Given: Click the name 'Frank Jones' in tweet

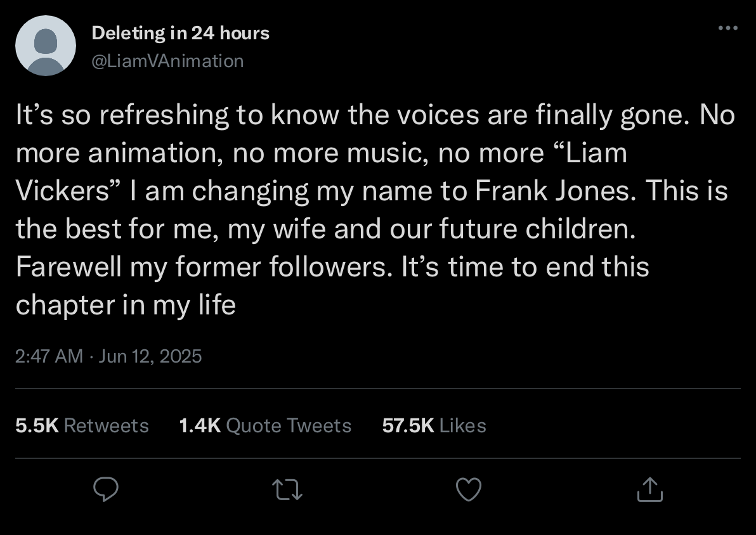Looking at the screenshot, I should click(552, 190).
